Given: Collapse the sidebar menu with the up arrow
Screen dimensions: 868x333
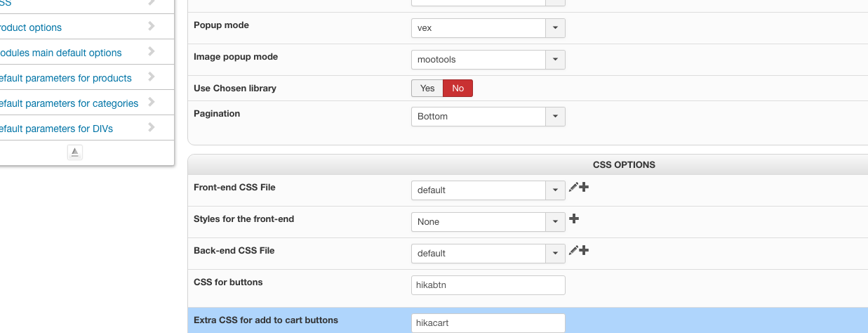Looking at the screenshot, I should click(75, 152).
